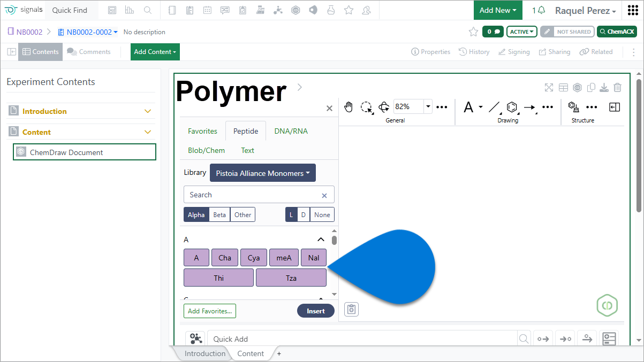Collapse the A monomer group

tap(321, 240)
